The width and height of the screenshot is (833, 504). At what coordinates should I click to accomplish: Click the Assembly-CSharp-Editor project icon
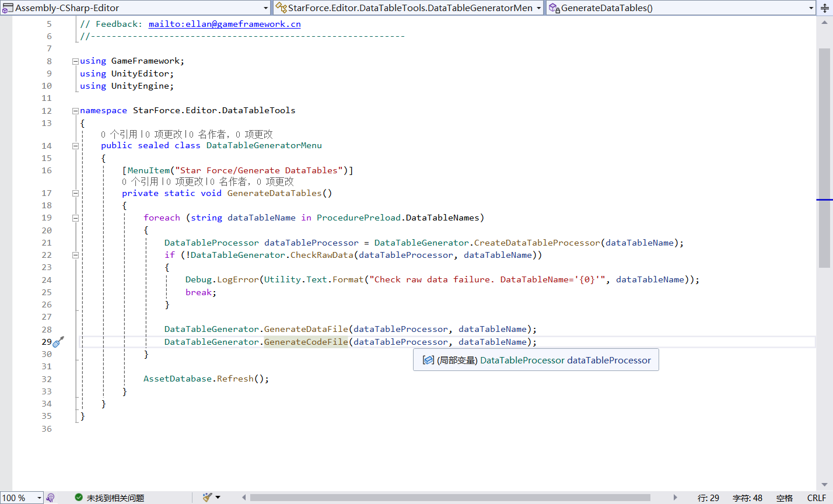click(x=8, y=8)
